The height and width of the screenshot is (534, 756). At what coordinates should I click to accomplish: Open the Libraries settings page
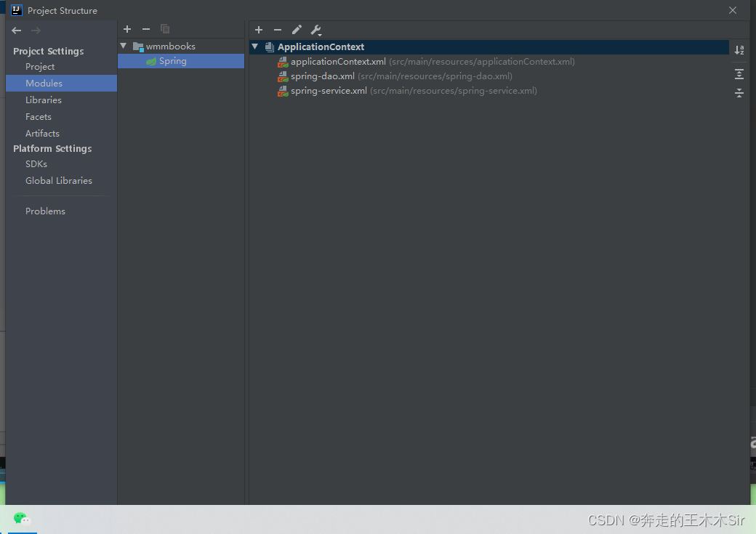[44, 100]
